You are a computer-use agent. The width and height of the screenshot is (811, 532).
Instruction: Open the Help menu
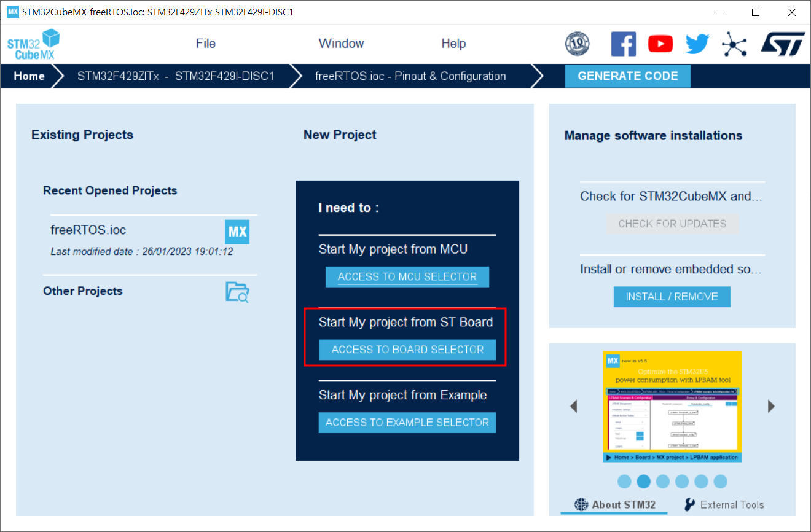tap(453, 44)
